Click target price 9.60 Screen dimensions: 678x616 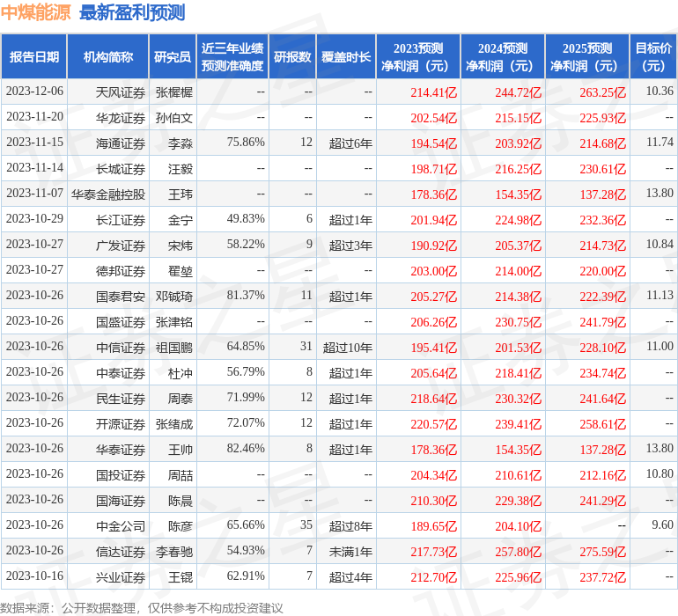(663, 524)
